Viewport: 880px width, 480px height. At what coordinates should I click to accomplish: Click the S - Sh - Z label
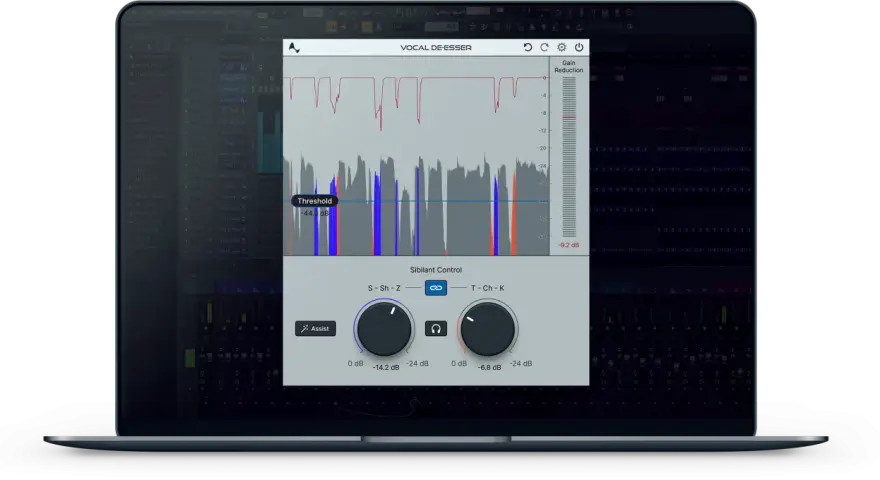click(x=384, y=288)
